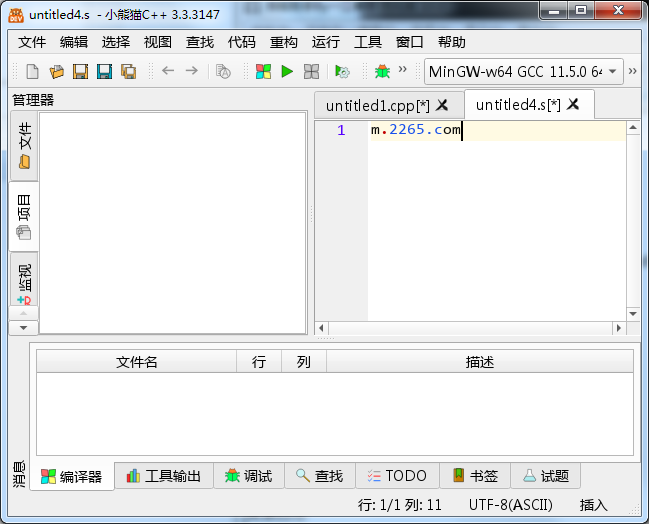Click the Back navigation arrow

point(168,71)
